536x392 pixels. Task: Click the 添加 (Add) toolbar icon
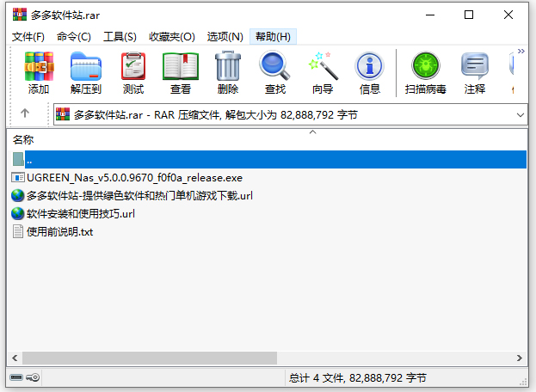coord(39,66)
